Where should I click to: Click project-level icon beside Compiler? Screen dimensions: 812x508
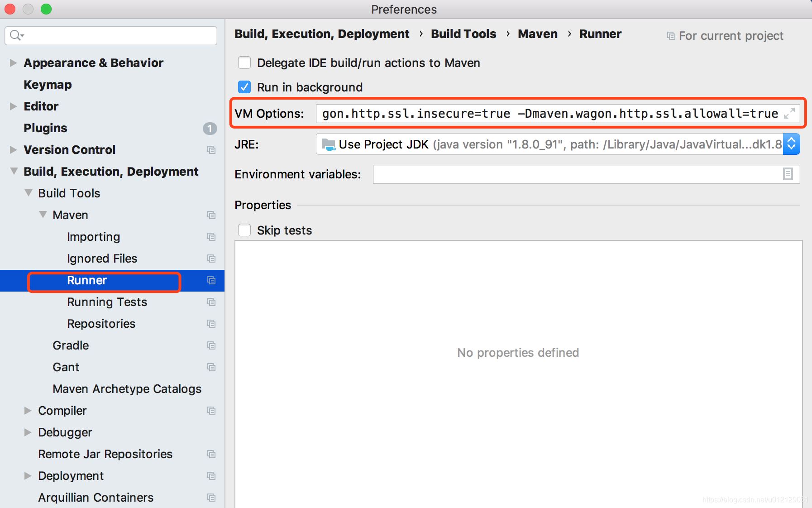click(x=211, y=411)
